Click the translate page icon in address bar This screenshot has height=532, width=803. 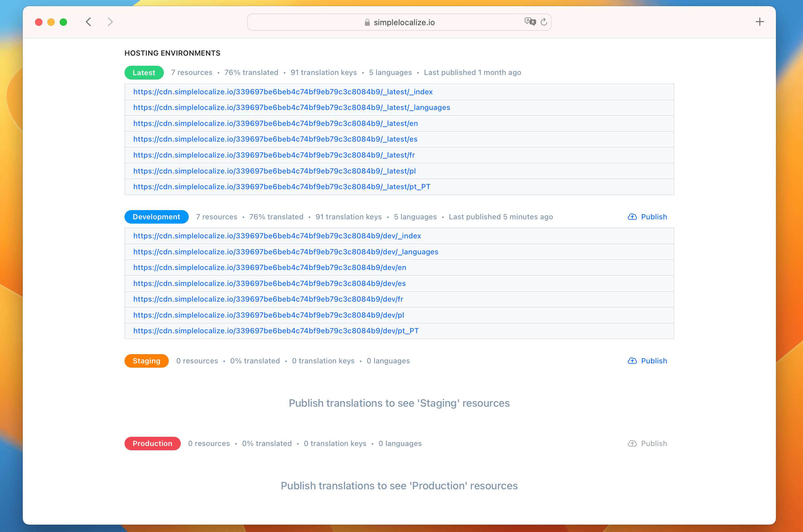point(530,22)
